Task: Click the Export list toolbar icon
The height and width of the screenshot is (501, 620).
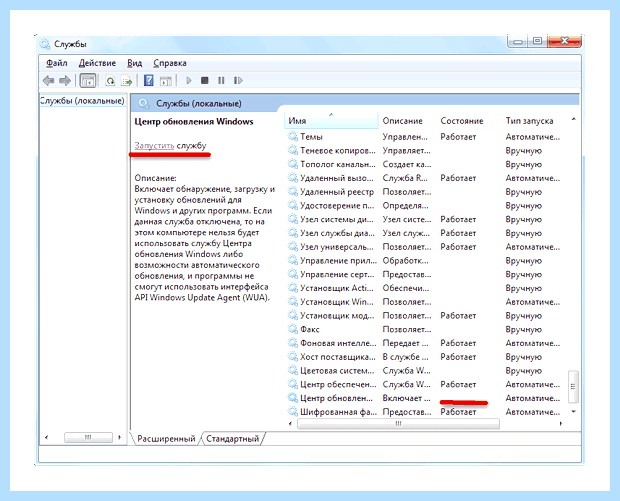Action: click(127, 81)
